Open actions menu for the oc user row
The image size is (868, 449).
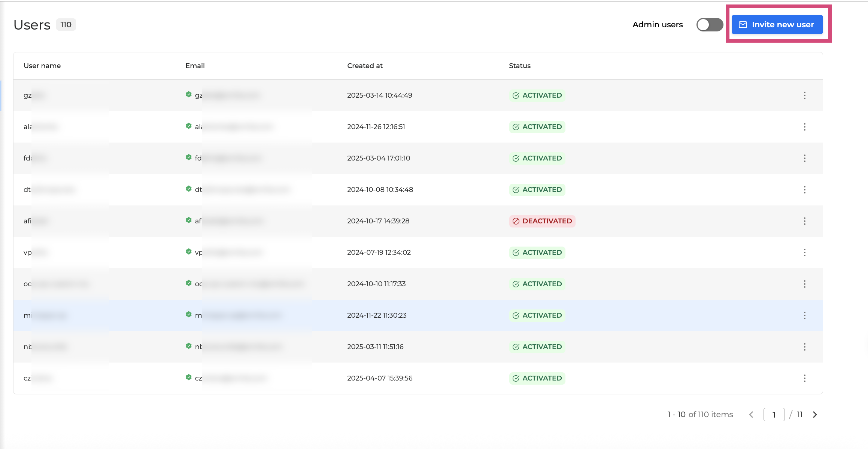[804, 284]
